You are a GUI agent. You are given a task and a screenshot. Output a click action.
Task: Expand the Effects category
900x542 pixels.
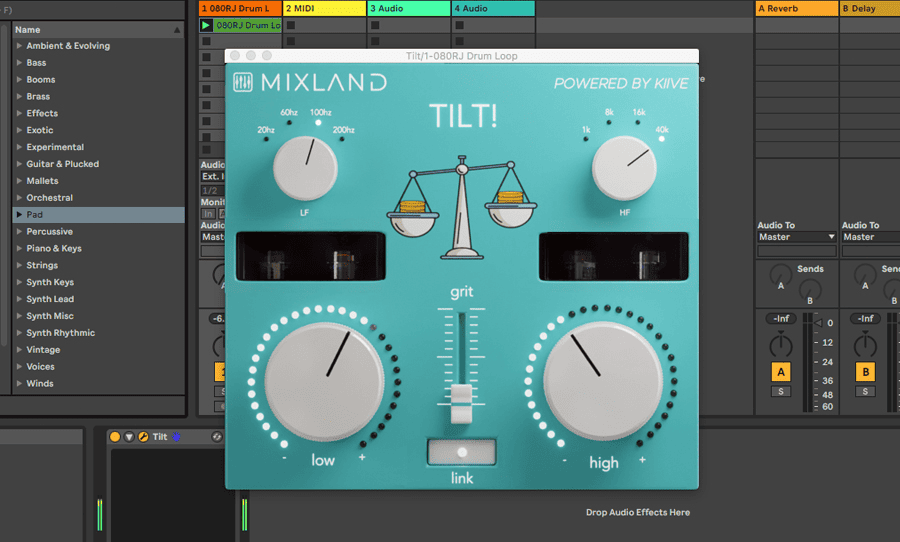pyautogui.click(x=19, y=113)
